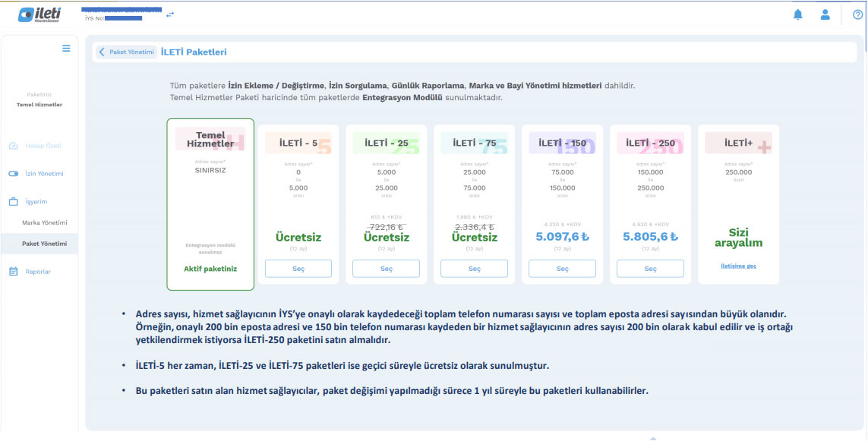Choose the İLETİ - 25 package with Seç

387,269
